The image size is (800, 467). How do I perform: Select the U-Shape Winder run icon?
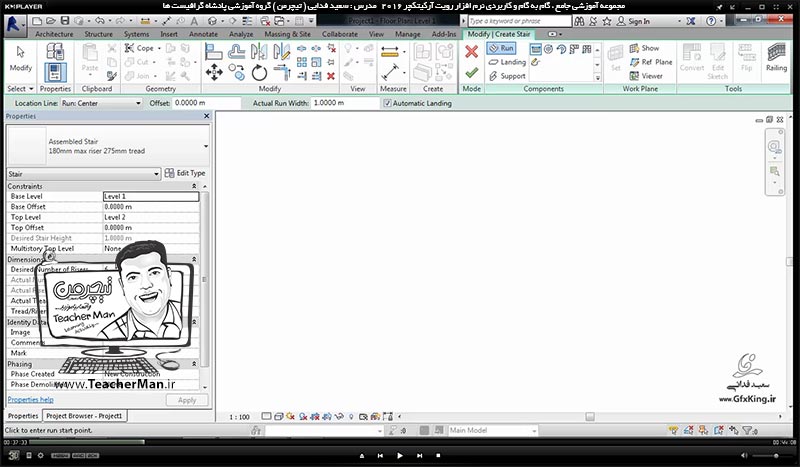[x=587, y=49]
